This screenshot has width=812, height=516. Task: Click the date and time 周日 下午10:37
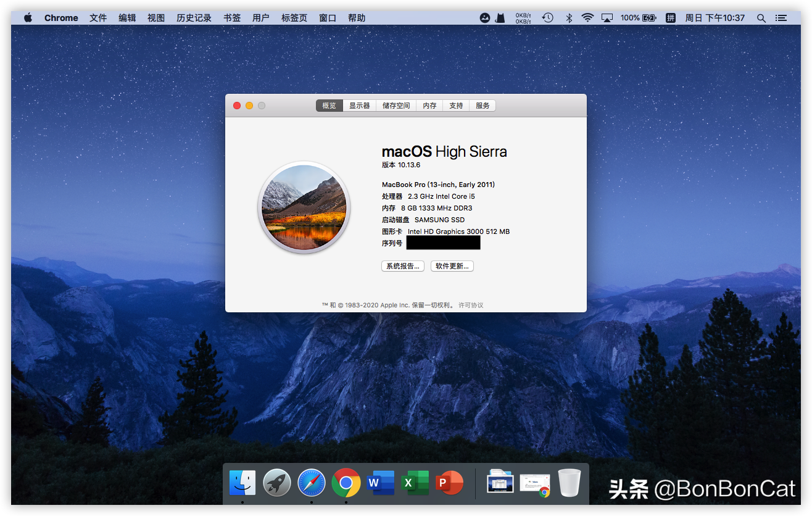715,18
